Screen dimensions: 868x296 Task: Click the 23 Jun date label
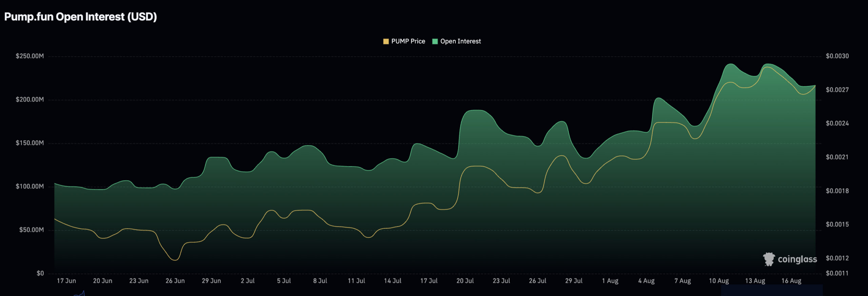139,281
